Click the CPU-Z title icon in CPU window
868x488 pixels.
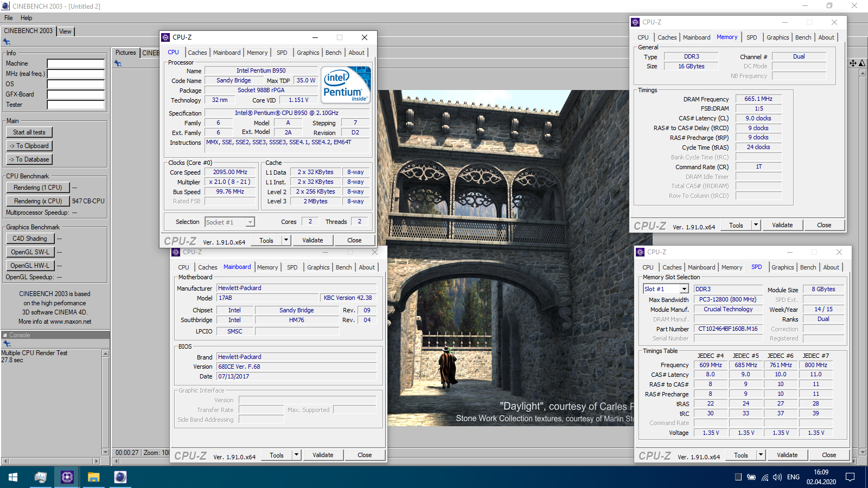coord(166,37)
